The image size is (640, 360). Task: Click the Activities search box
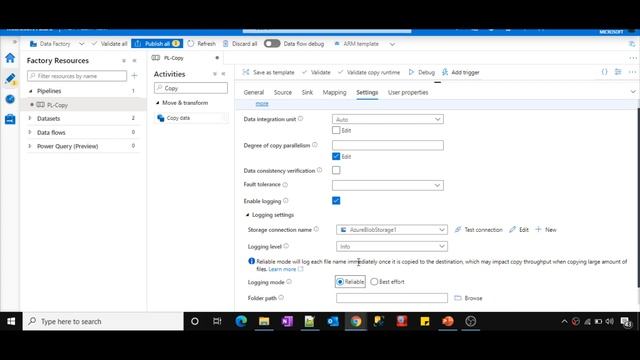click(191, 88)
